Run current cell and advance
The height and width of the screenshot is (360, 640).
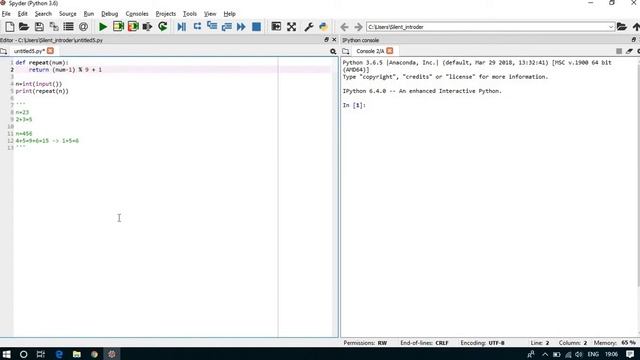tap(133, 27)
